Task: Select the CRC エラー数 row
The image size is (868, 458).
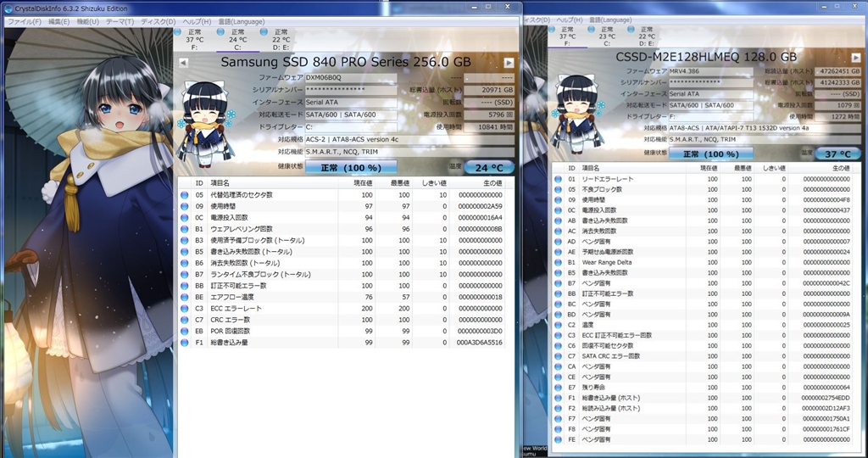Action: click(343, 320)
